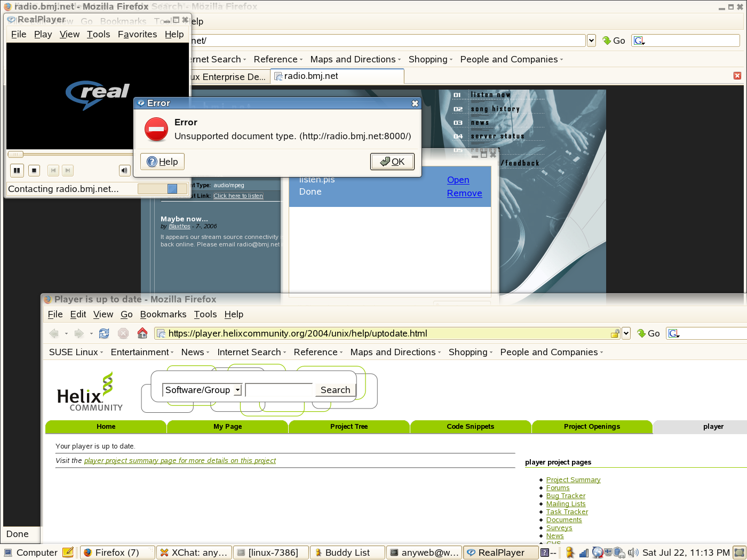747x560 pixels.
Task: Click the 'Click here to listen' link
Action: [x=238, y=196]
